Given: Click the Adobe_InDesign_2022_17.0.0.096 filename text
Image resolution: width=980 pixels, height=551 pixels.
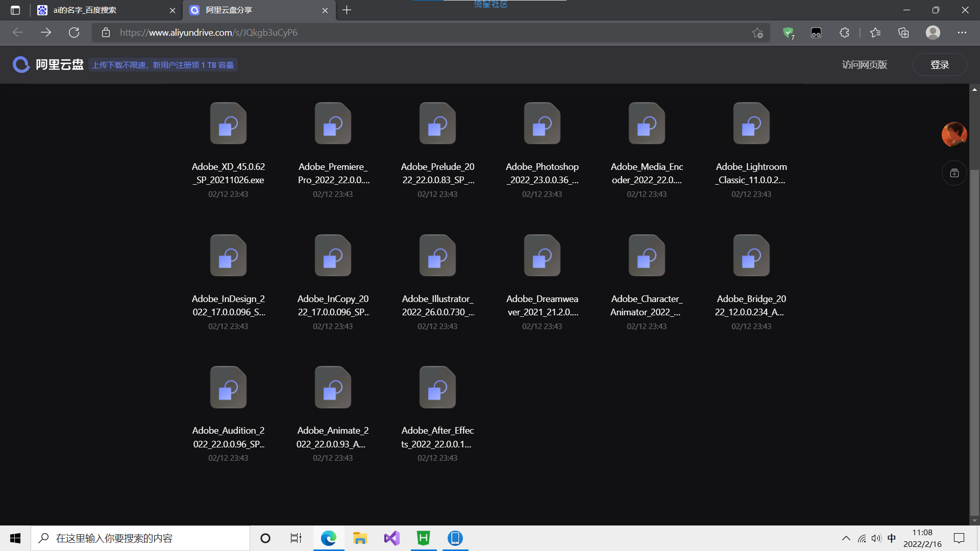Looking at the screenshot, I should (228, 306).
